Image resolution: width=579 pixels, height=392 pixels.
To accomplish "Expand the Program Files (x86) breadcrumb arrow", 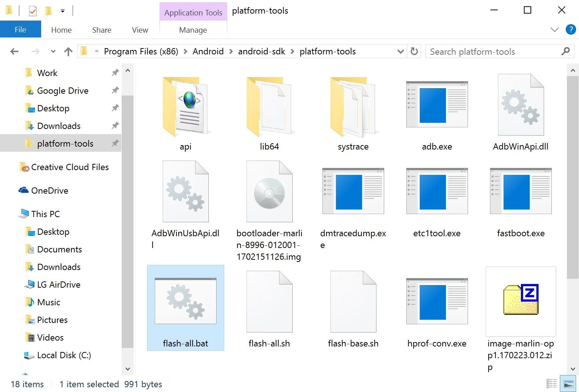I will click(185, 51).
